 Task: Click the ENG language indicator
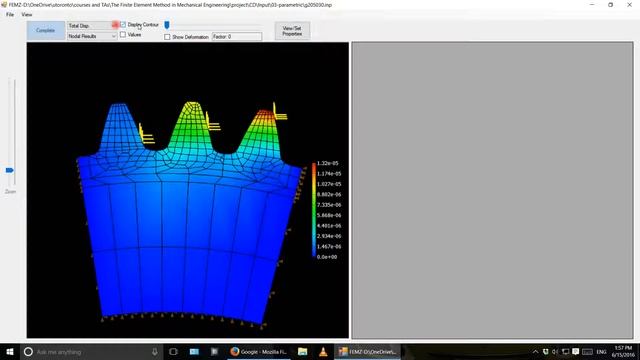tap(601, 352)
